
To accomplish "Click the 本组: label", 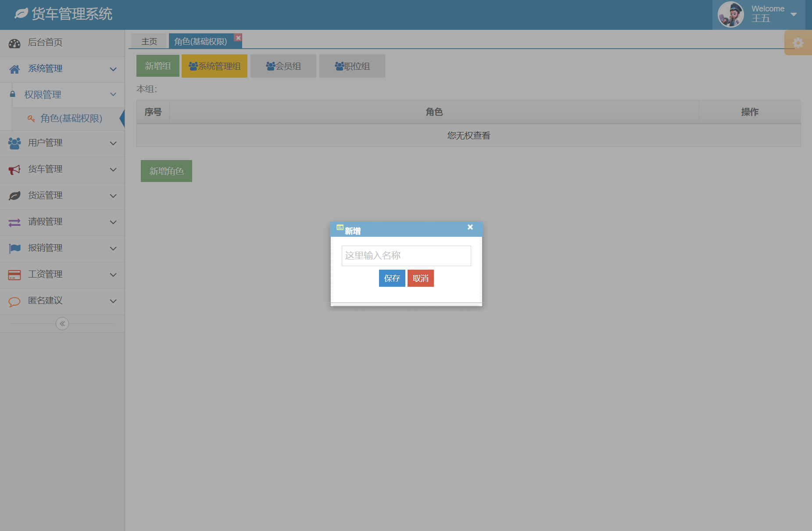I will [147, 89].
